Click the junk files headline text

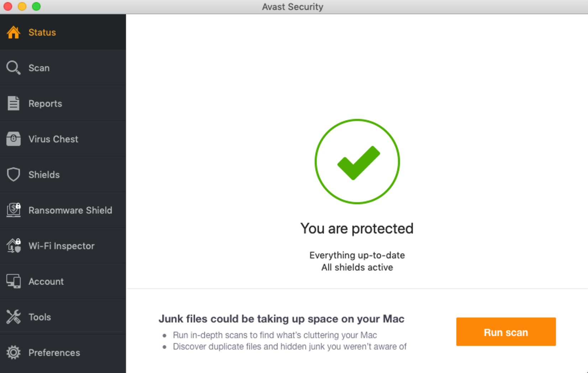pos(281,319)
